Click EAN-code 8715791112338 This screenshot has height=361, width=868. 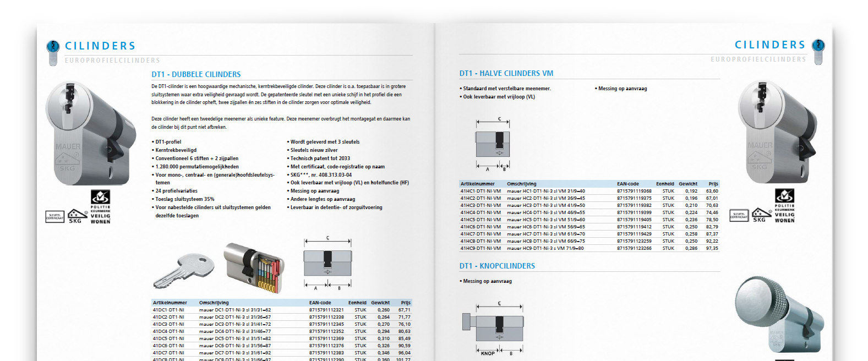pyautogui.click(x=326, y=317)
